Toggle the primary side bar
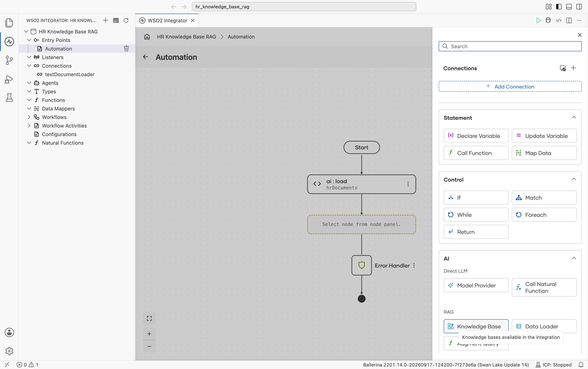The width and height of the screenshot is (588, 369). point(558,7)
